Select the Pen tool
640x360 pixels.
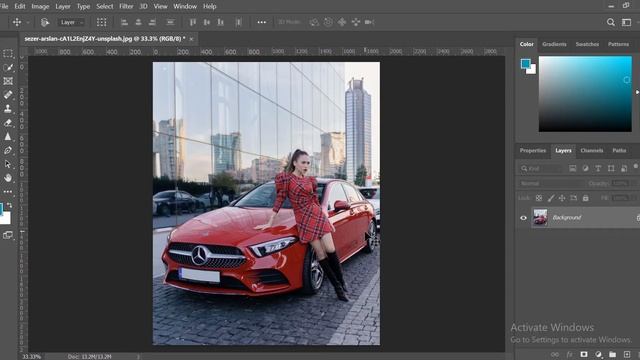click(x=8, y=150)
